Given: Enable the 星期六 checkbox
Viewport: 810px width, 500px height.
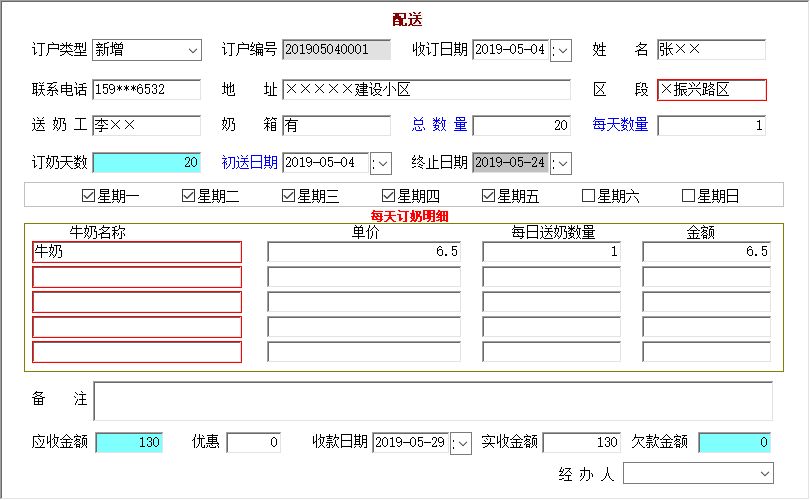Looking at the screenshot, I should [x=588, y=196].
